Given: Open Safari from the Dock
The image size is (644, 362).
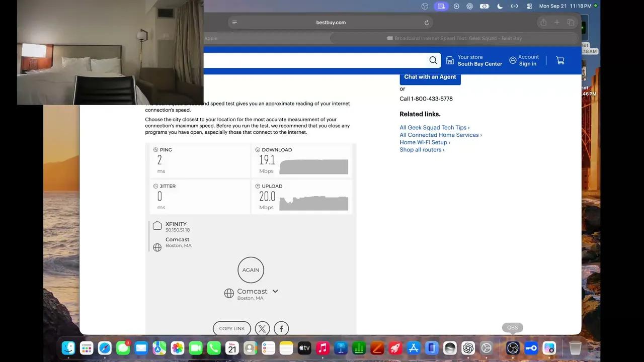Looking at the screenshot, I should 105,348.
